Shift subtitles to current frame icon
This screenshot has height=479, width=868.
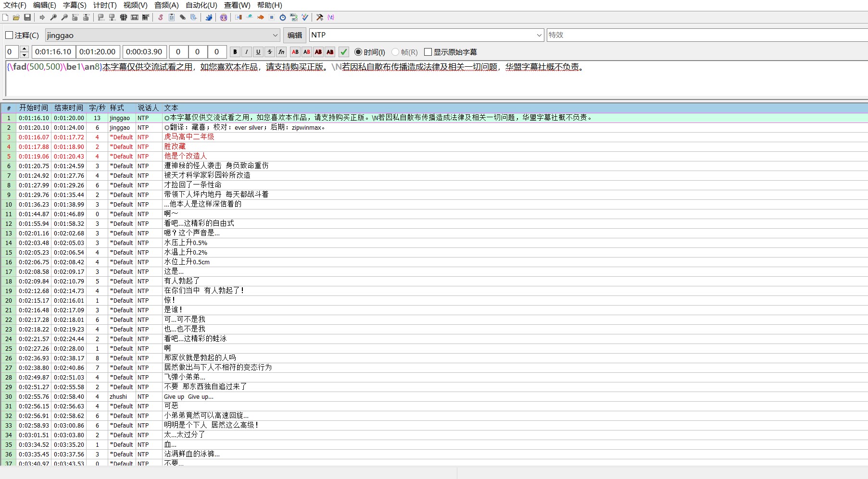pos(146,17)
